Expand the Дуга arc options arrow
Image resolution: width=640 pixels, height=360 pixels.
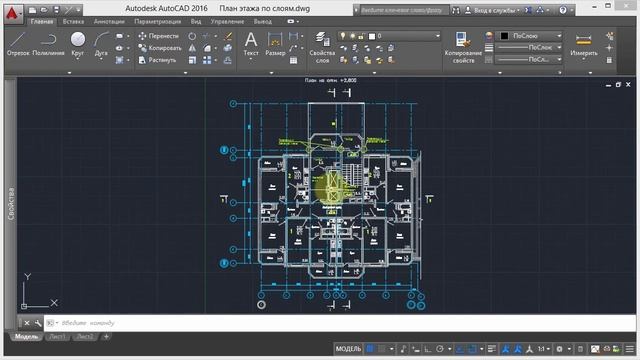(101, 60)
